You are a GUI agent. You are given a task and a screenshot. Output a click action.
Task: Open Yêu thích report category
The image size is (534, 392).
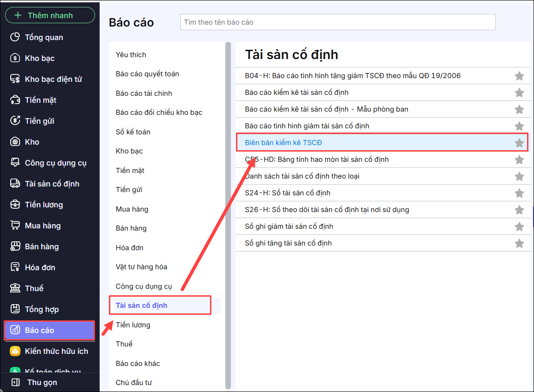(131, 55)
